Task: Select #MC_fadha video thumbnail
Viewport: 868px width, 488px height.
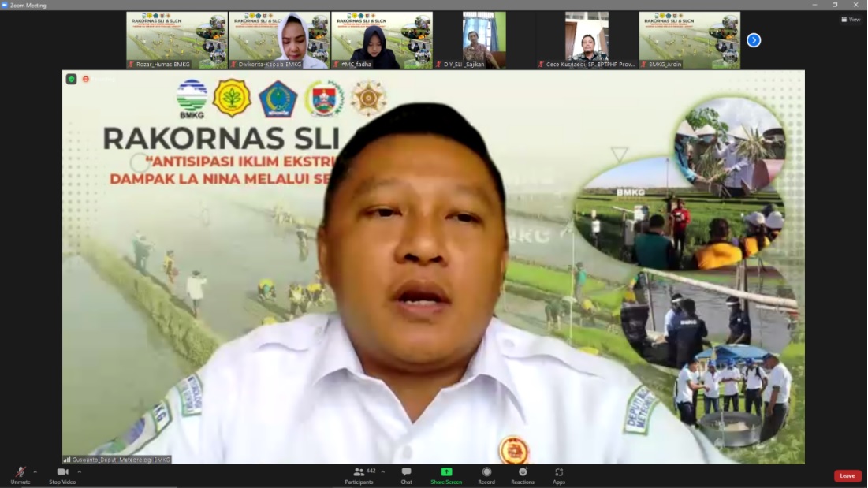Action: (x=382, y=40)
